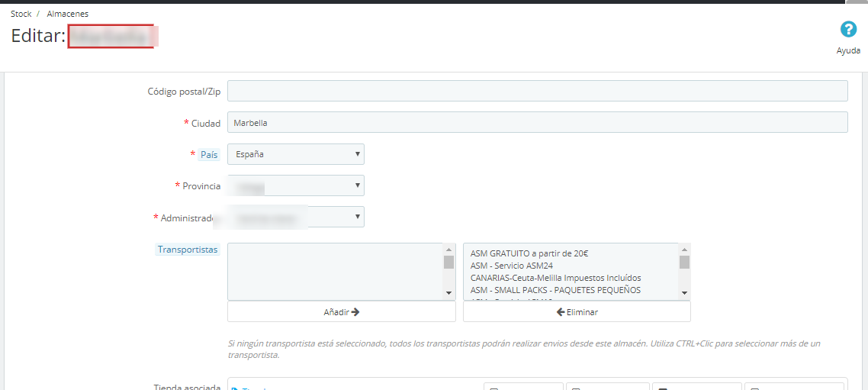The height and width of the screenshot is (390, 868).
Task: Click inside empty available carriers list box
Action: point(336,272)
